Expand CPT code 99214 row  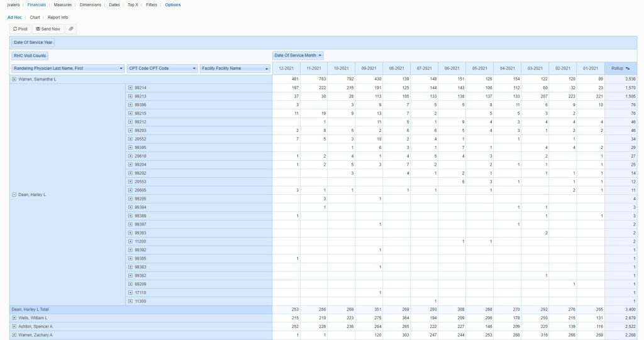[130, 88]
